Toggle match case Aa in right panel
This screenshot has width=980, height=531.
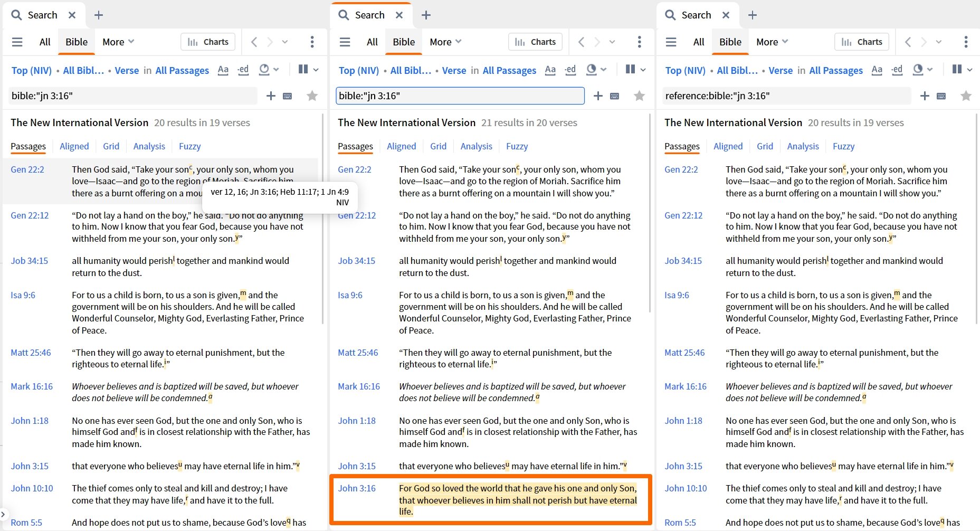coord(877,70)
